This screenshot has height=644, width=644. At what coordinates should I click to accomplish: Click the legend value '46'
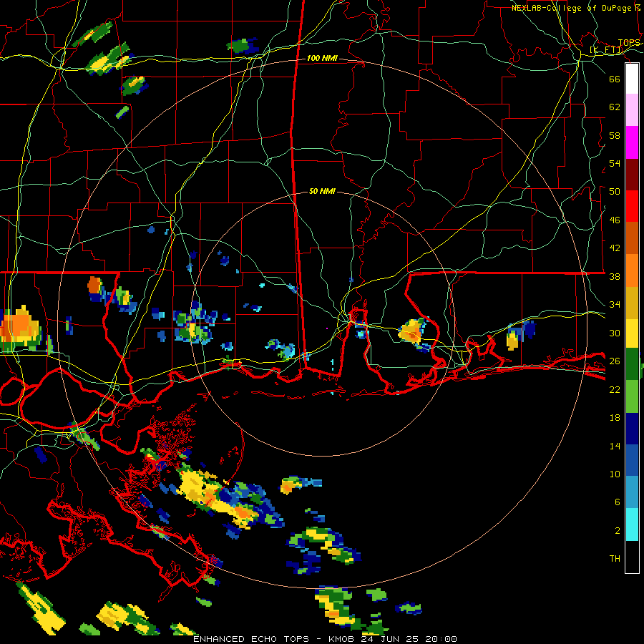(x=615, y=220)
